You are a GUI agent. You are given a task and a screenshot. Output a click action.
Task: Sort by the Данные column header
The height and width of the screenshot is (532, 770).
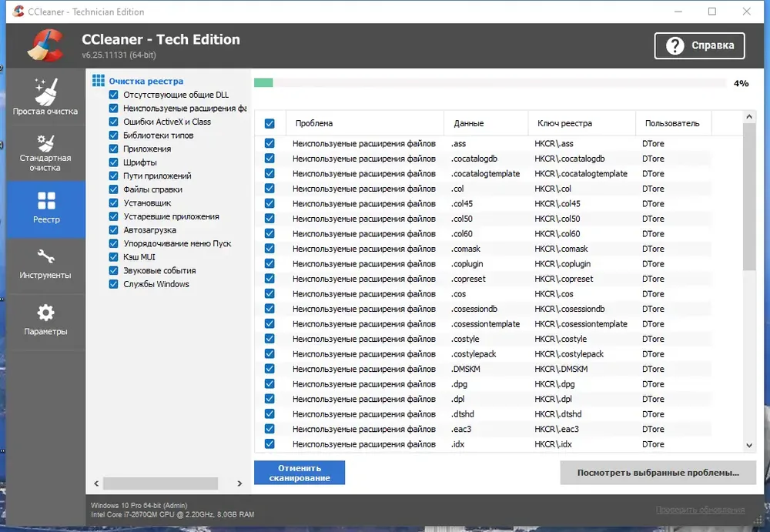[x=486, y=123]
